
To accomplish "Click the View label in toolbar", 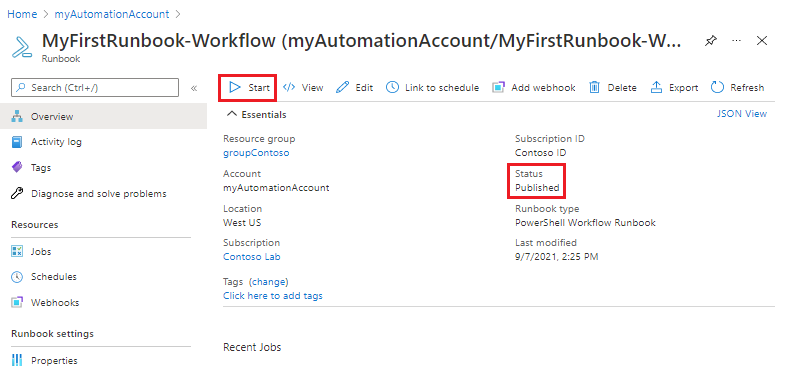I will click(312, 88).
